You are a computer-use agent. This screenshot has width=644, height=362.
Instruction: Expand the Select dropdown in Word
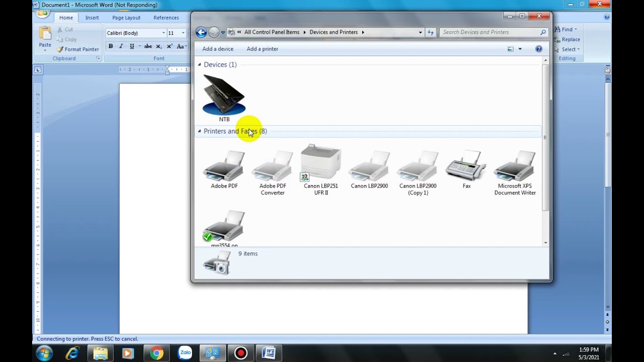click(579, 49)
